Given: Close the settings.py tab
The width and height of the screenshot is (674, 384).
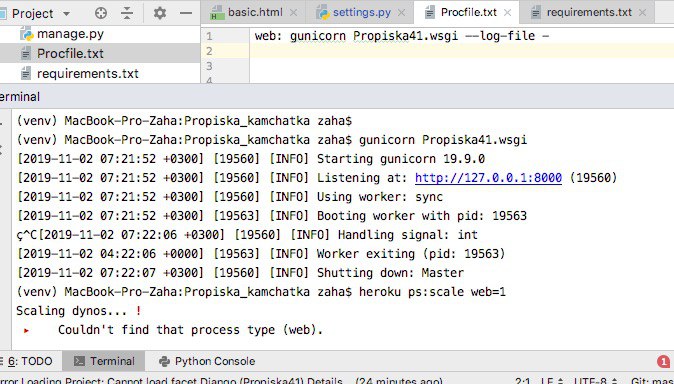Looking at the screenshot, I should point(401,13).
